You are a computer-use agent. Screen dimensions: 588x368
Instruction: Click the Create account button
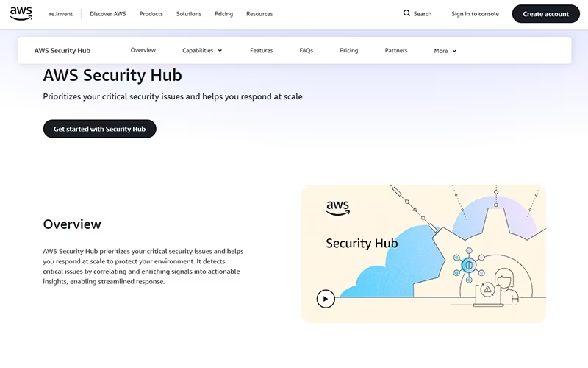tap(545, 14)
